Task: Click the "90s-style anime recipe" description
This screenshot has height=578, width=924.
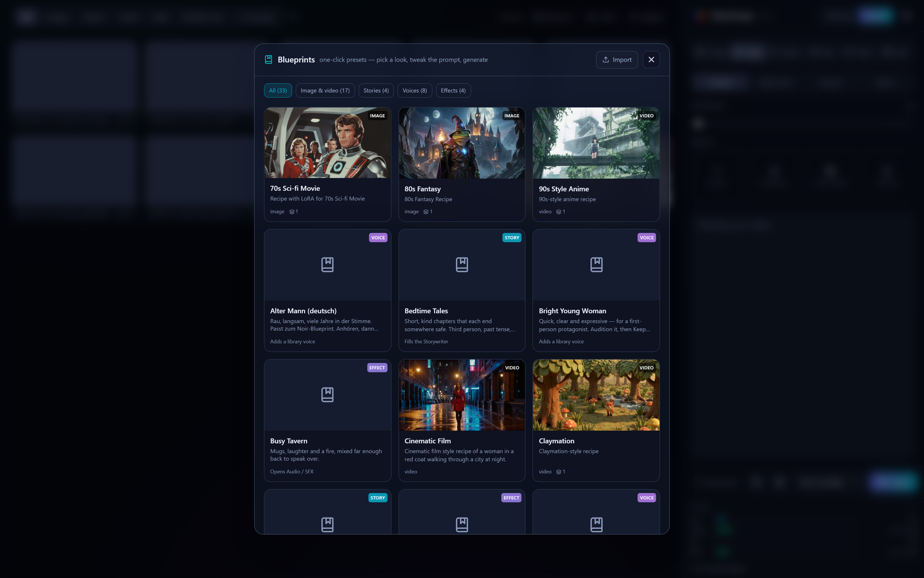Action: (x=567, y=199)
